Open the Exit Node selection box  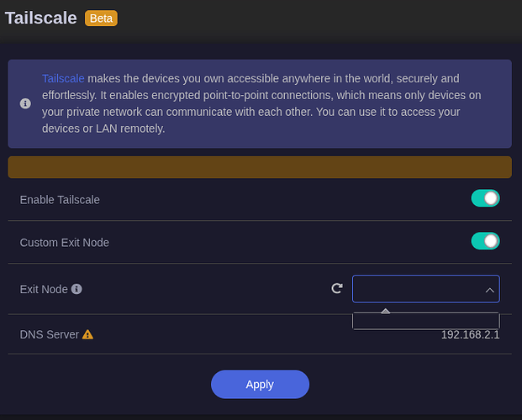tap(416, 289)
